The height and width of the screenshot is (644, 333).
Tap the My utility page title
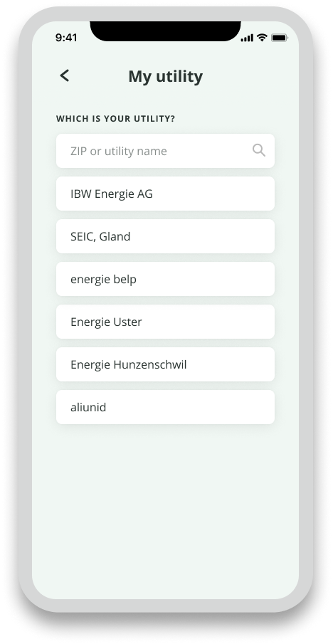[166, 76]
